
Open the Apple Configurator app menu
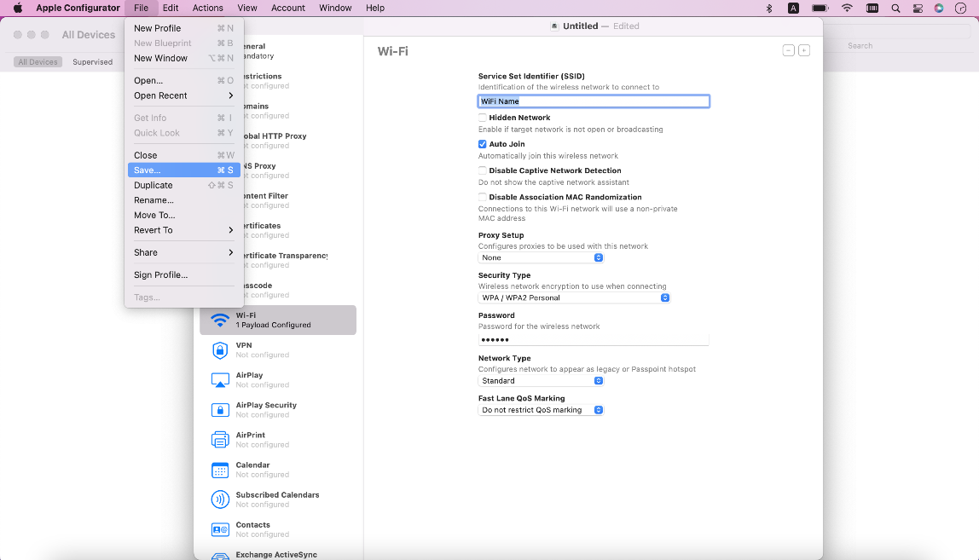(x=78, y=9)
